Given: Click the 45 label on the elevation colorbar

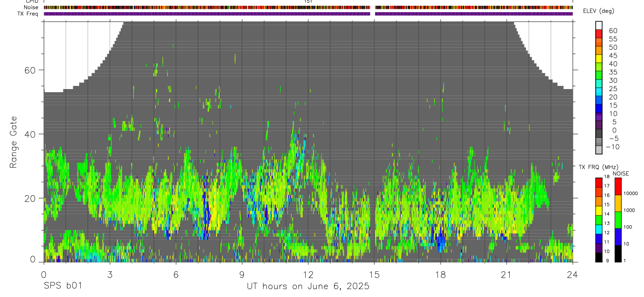Looking at the screenshot, I should [x=613, y=56].
